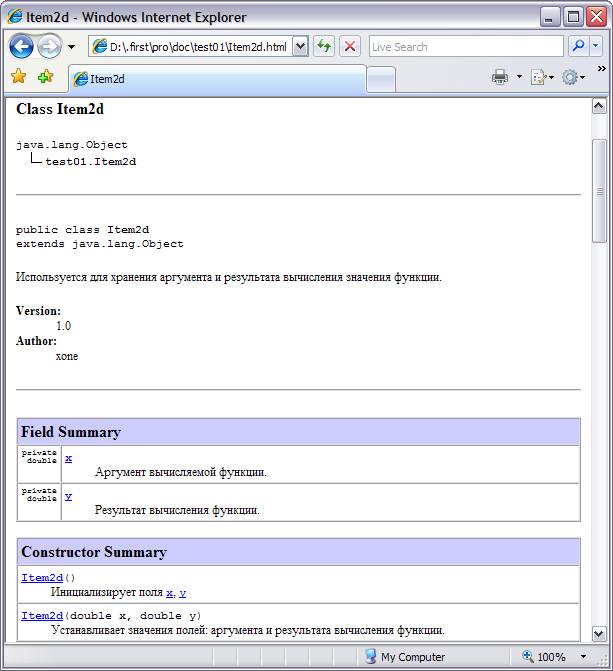Click Add to Favorites icon
Image resolution: width=613 pixels, height=671 pixels.
(x=45, y=77)
